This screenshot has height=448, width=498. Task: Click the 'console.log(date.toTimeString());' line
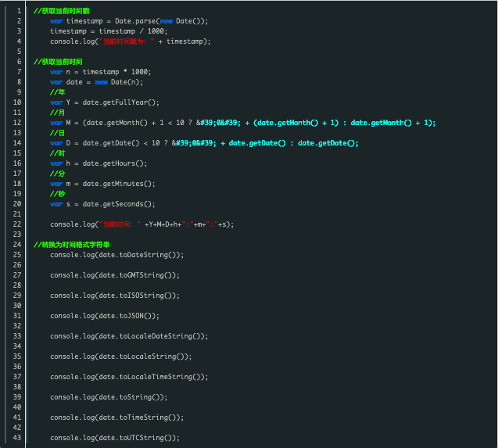coord(117,418)
